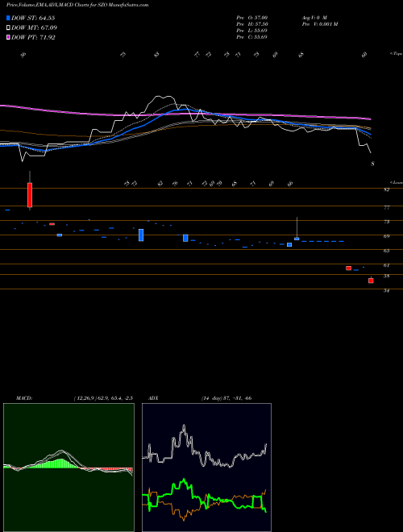Click the 73 price axis label
The width and height of the screenshot is (403, 532).
[x=386, y=222]
